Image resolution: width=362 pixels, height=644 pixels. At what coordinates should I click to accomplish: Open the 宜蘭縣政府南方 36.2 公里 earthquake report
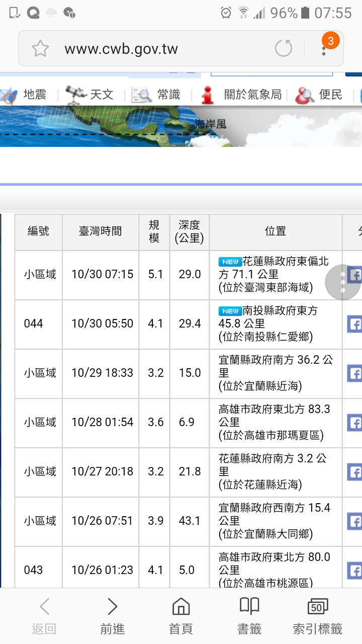point(276,373)
